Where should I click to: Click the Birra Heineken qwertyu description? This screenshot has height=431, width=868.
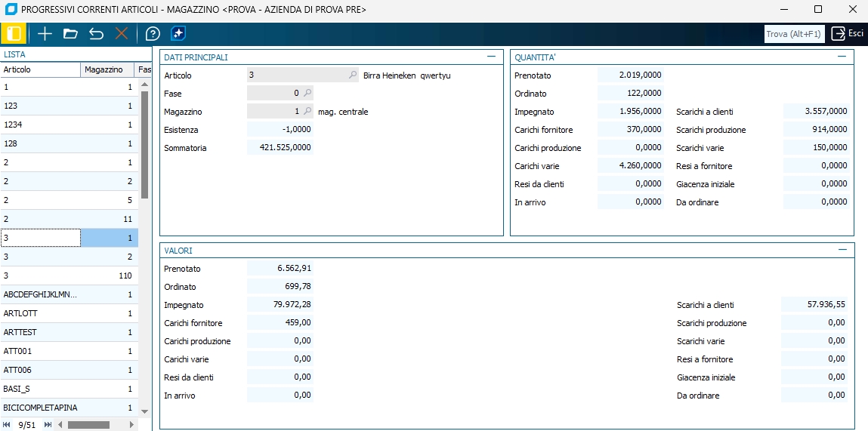click(407, 75)
